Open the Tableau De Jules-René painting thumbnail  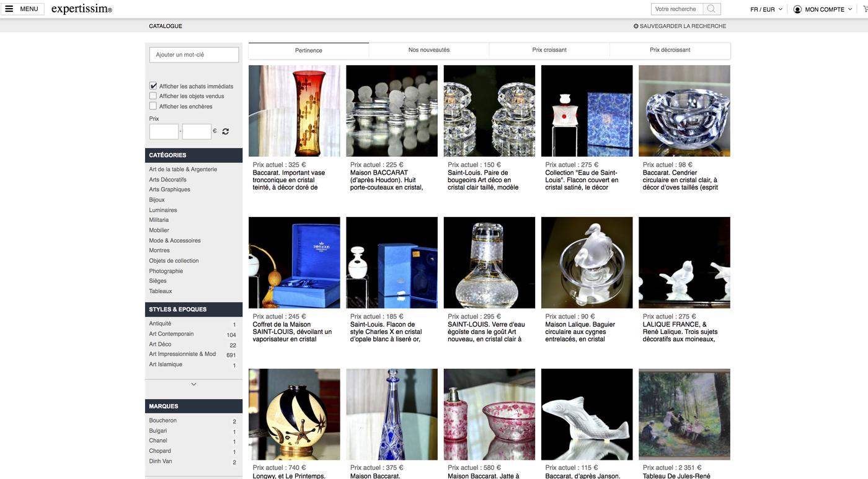[684, 415]
